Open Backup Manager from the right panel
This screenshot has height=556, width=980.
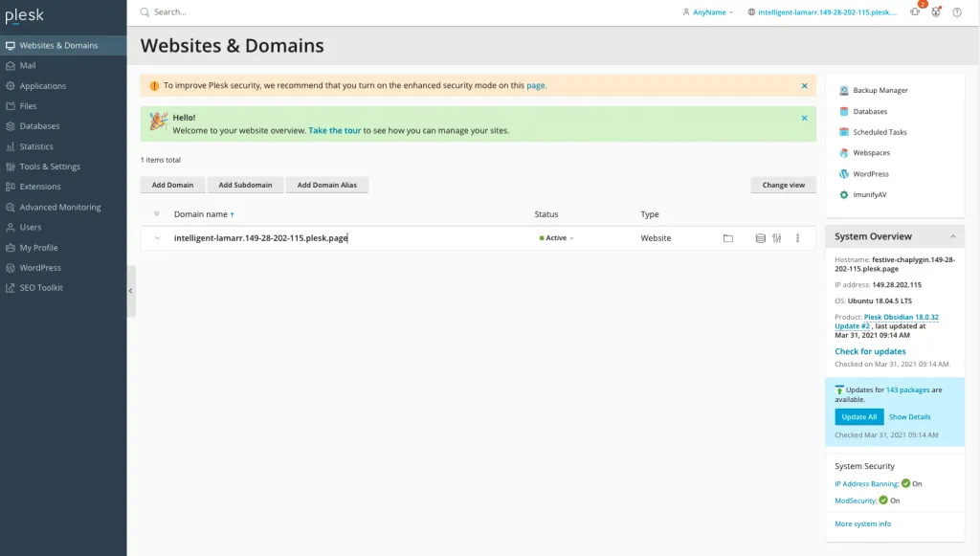(880, 91)
